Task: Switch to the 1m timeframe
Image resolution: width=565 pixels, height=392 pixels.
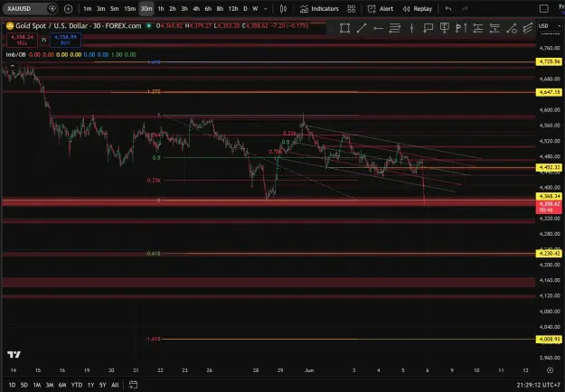Action: (x=88, y=9)
